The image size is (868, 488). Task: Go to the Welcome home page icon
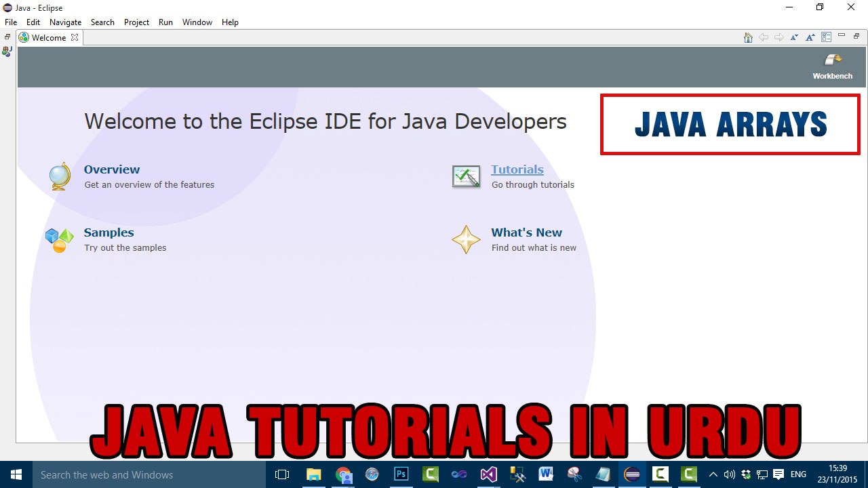pyautogui.click(x=748, y=37)
